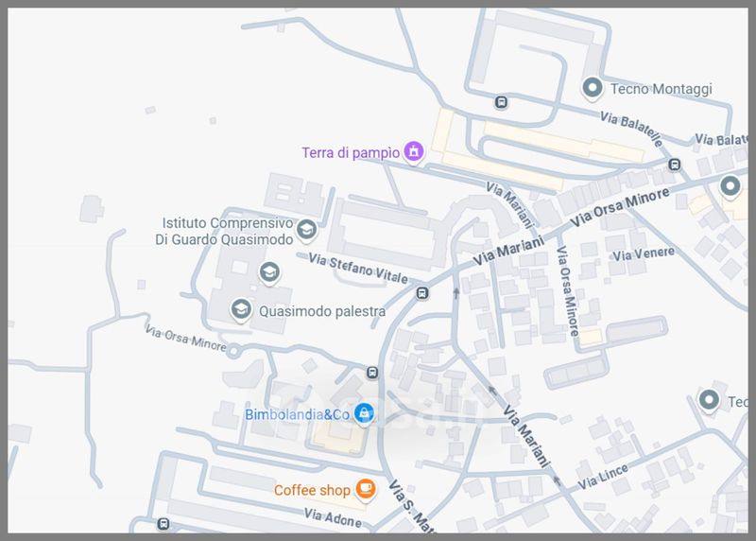Click bus stop icon near Via Balatelle top
This screenshot has width=756, height=541.
501,102
